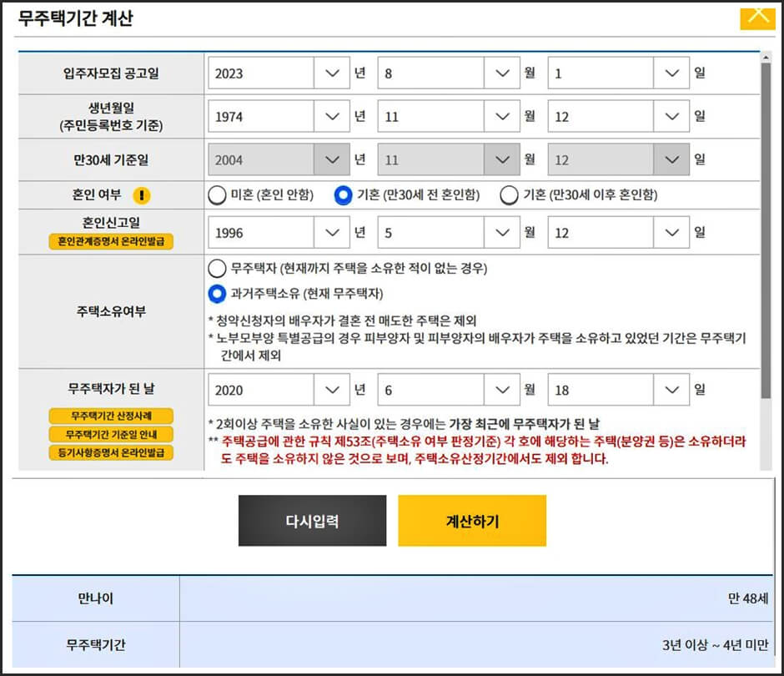Select the 무주택자 radio option
784x676 pixels.
(x=216, y=269)
